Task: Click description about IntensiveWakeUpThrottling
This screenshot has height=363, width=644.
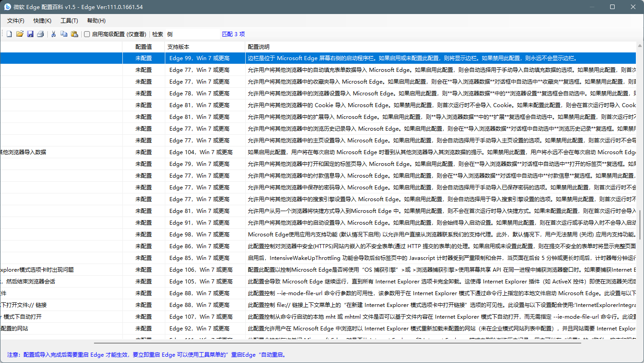Action: pos(441,258)
